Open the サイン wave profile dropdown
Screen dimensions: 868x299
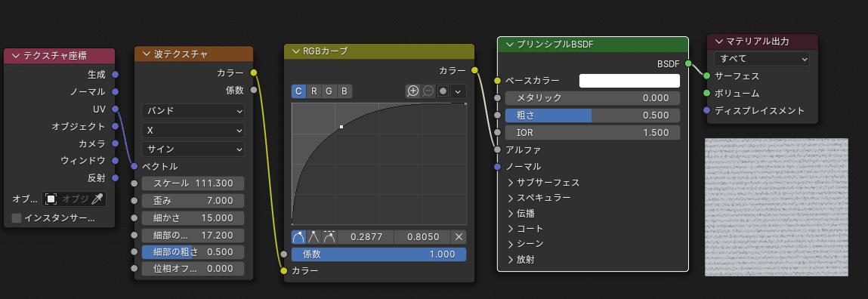point(193,149)
